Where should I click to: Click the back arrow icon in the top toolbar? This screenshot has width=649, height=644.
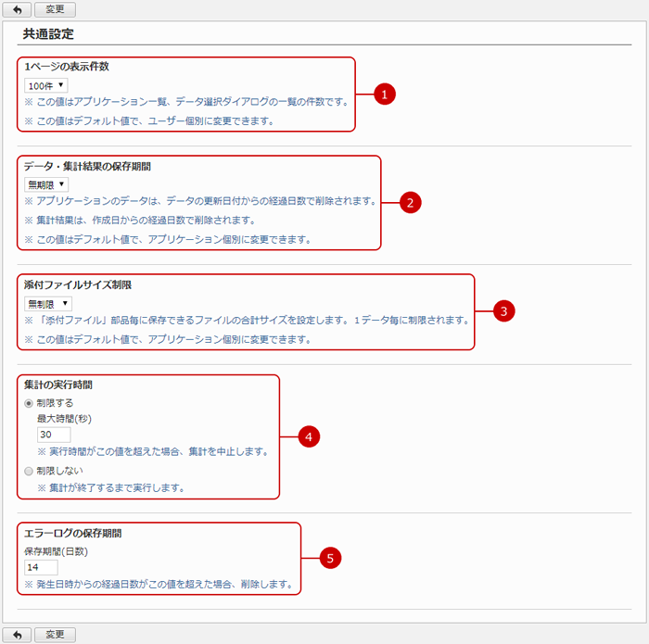point(17,10)
